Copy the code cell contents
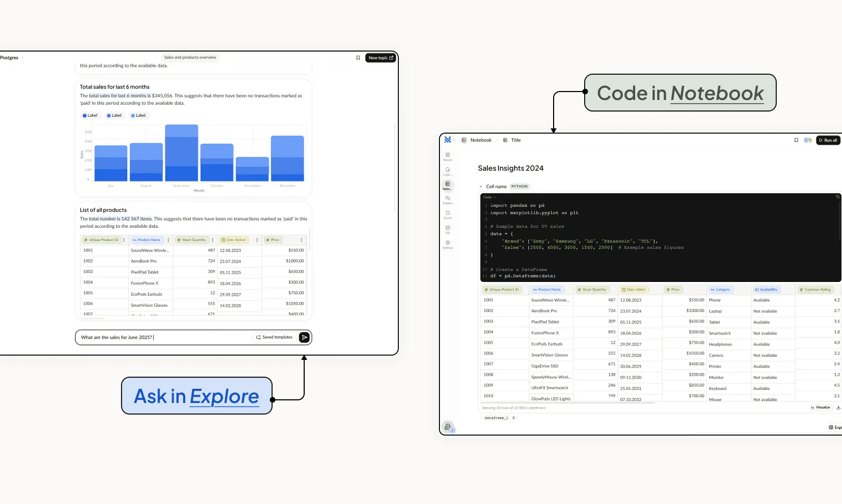The width and height of the screenshot is (842, 504). [838, 197]
